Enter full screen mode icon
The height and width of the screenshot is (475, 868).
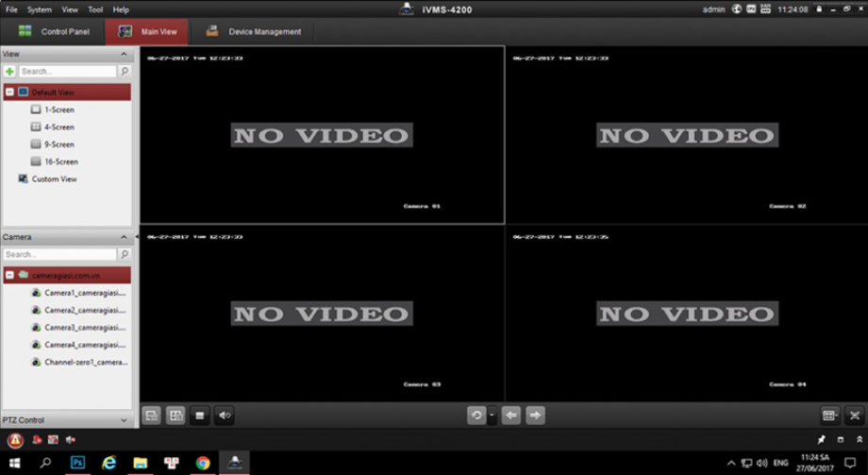tap(854, 415)
